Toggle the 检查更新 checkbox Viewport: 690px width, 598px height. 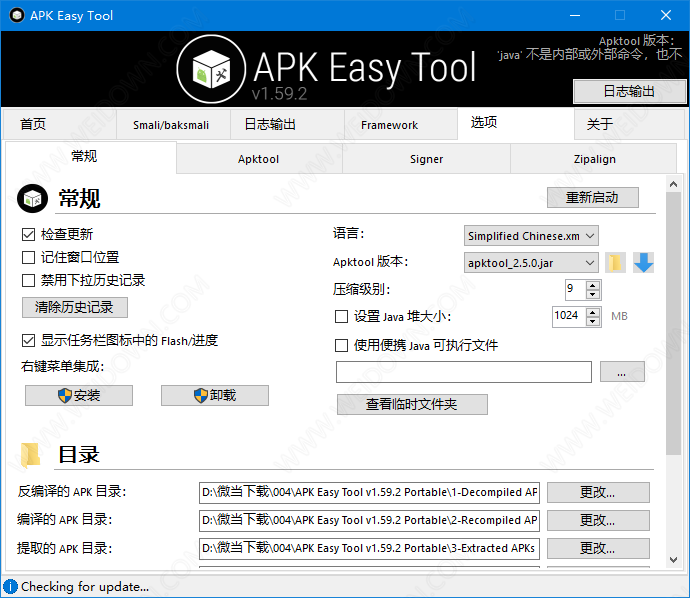(28, 235)
